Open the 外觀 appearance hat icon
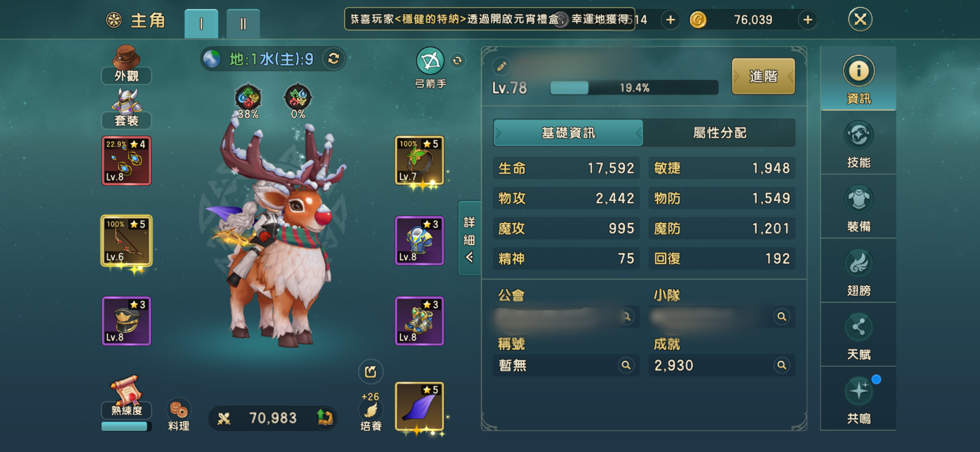Image resolution: width=980 pixels, height=452 pixels. 126,64
